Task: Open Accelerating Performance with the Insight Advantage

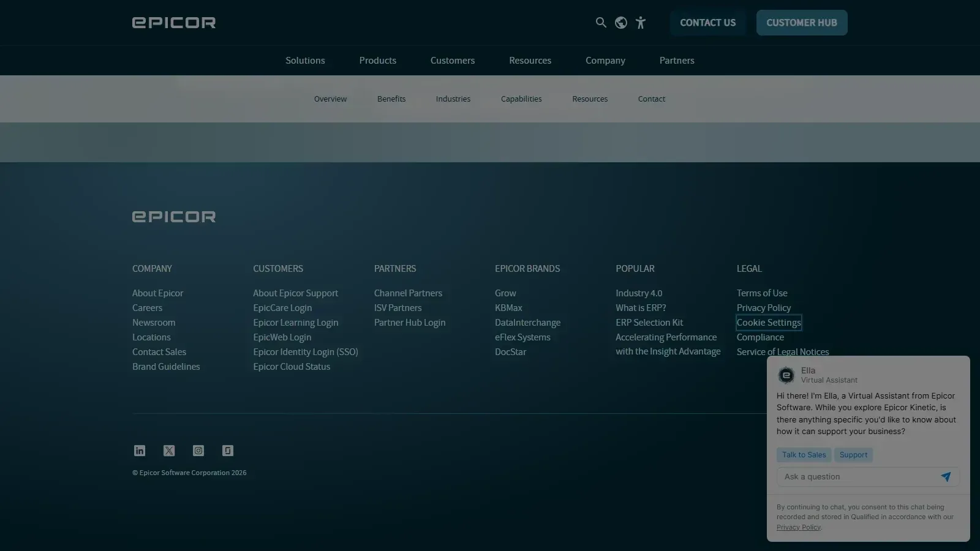Action: [x=668, y=344]
